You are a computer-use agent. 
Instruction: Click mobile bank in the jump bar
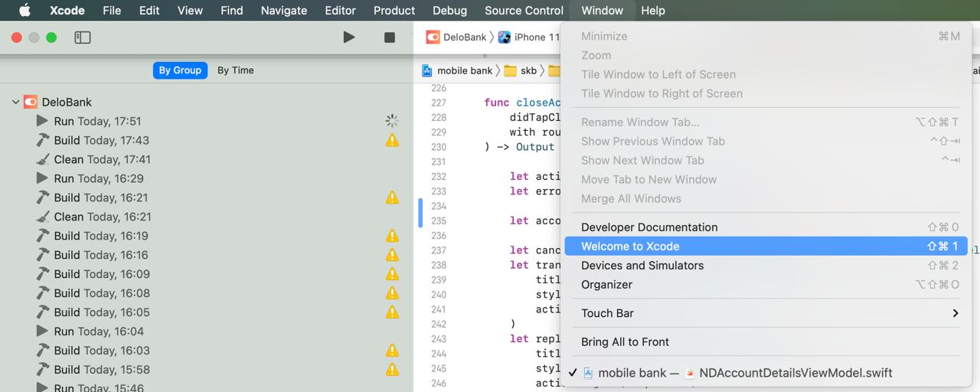[457, 70]
